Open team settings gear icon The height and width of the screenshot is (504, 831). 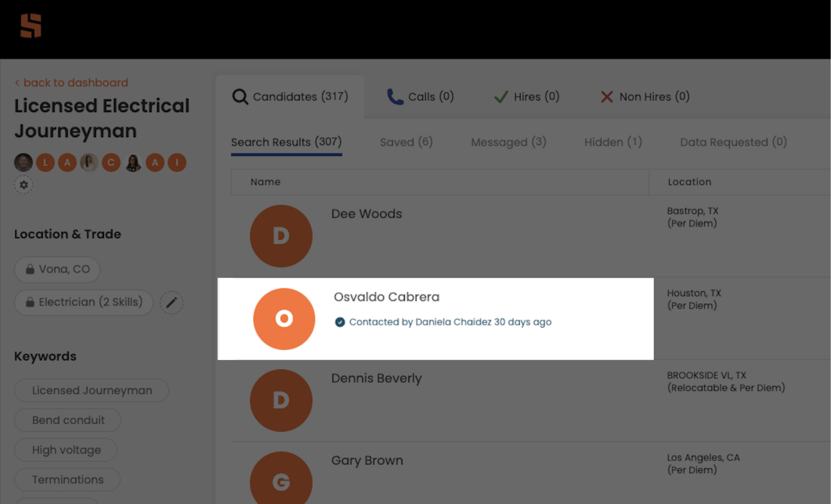pos(24,185)
